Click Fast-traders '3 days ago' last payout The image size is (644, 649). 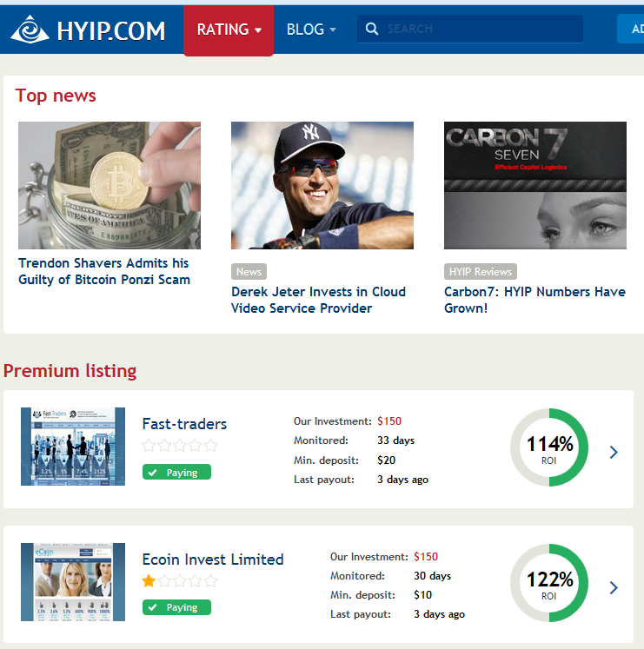[x=402, y=480]
